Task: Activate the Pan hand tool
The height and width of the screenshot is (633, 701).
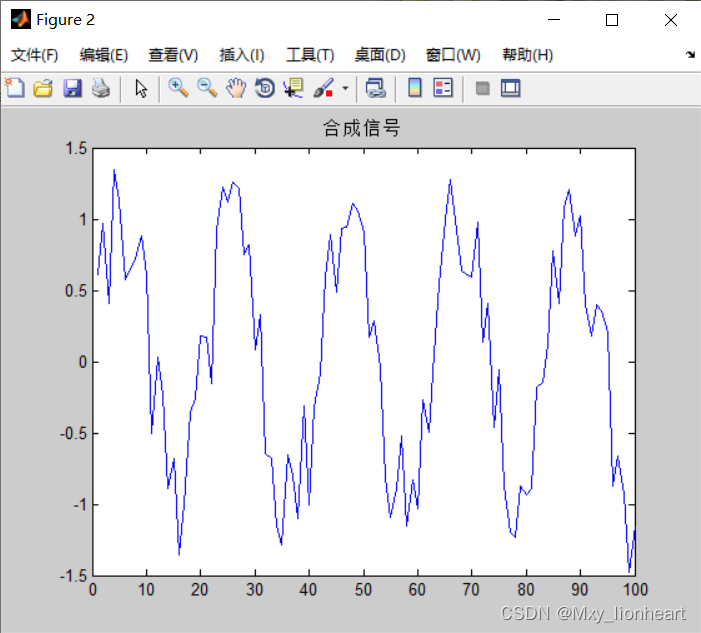Action: (x=236, y=88)
